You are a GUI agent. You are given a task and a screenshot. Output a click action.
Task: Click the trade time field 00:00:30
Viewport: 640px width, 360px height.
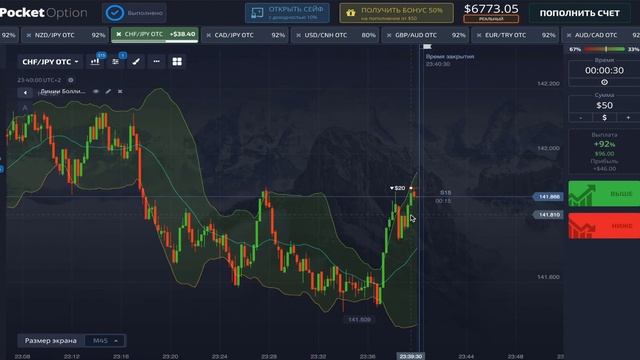click(x=604, y=70)
